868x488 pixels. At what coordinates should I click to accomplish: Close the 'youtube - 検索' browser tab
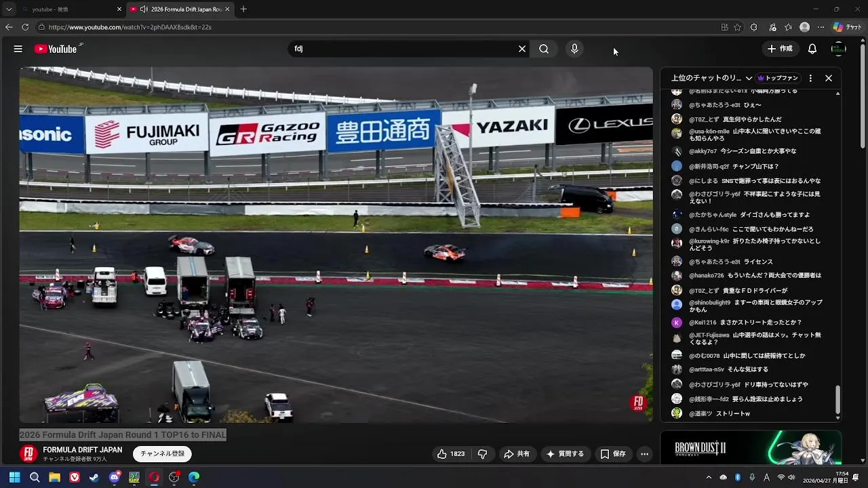(x=119, y=9)
